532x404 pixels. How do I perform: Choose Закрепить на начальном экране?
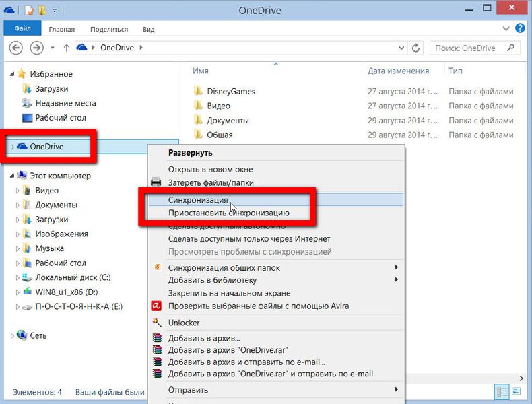coord(276,293)
